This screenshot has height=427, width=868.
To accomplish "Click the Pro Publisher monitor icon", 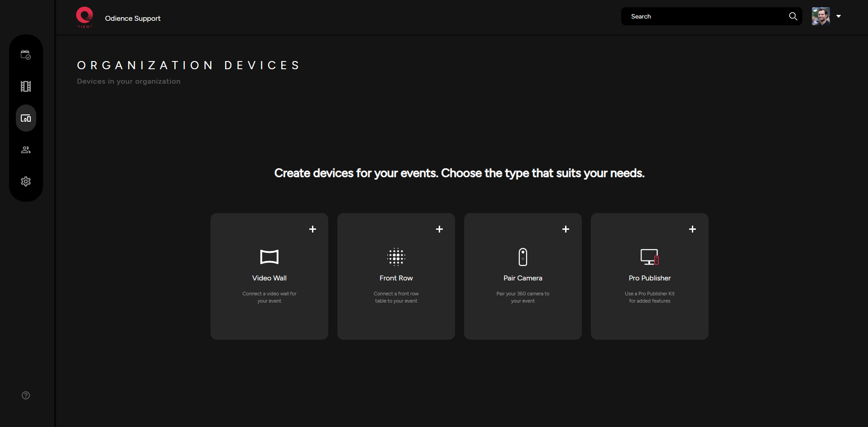I will point(650,257).
